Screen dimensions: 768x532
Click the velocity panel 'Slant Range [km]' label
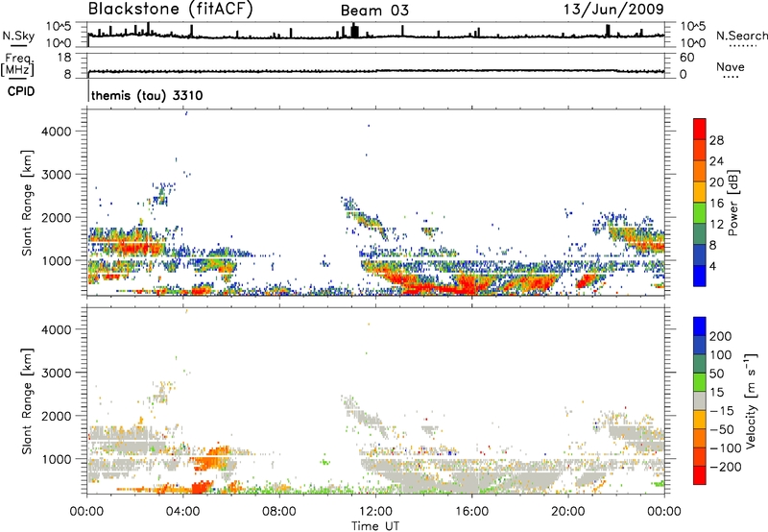(27, 401)
